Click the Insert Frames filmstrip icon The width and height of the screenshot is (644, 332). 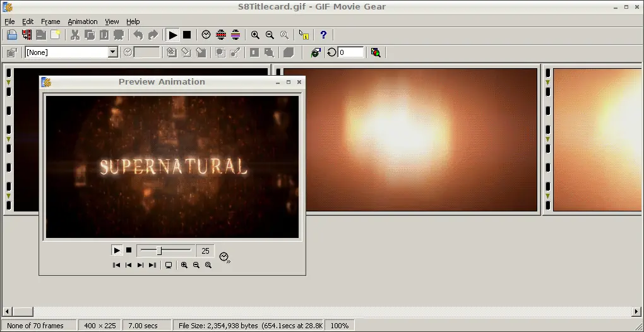(x=27, y=35)
